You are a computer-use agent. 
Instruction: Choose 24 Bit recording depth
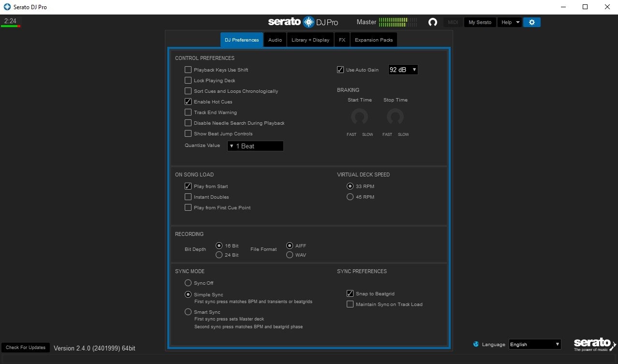[219, 255]
